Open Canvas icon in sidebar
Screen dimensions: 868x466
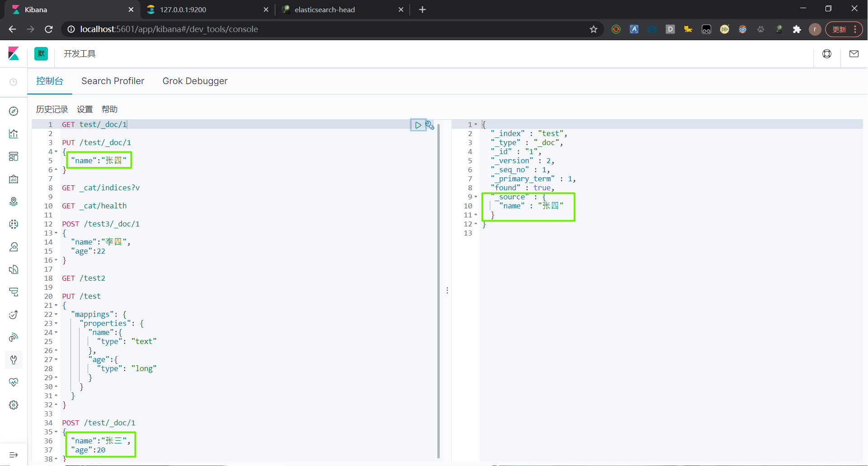pos(14,179)
